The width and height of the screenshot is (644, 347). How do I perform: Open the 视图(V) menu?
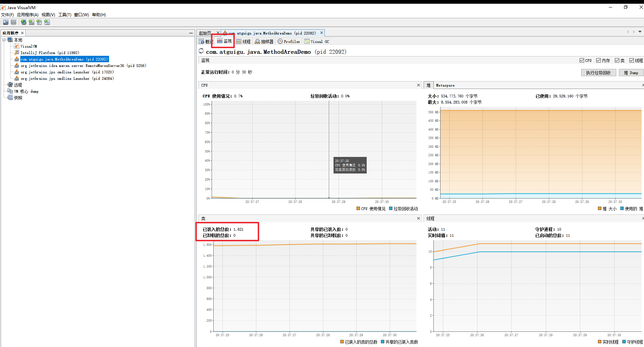point(48,15)
